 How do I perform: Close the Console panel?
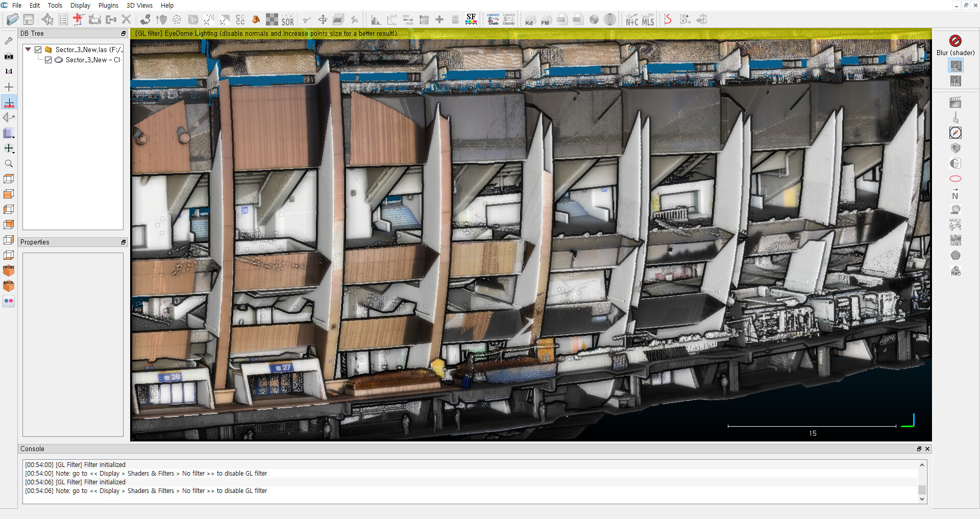tap(927, 449)
